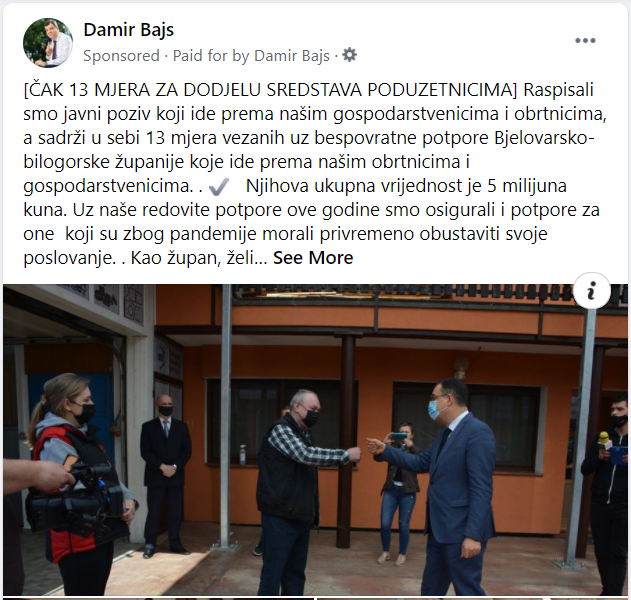Open the Damir Bajs page name link
The width and height of the screenshot is (631, 600).
[129, 30]
